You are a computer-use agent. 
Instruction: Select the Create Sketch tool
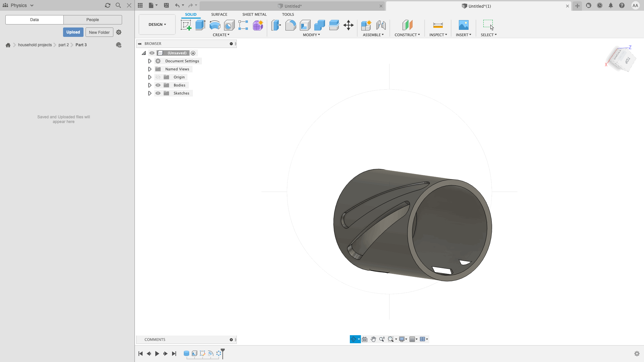[186, 25]
